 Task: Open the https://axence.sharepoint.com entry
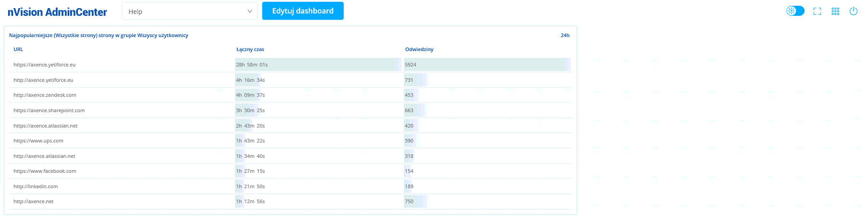(x=49, y=111)
